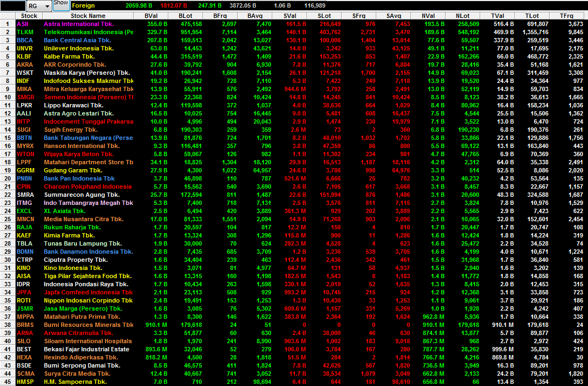Select the HMSP stock code
The width and height of the screenshot is (588, 386).
[x=25, y=382]
